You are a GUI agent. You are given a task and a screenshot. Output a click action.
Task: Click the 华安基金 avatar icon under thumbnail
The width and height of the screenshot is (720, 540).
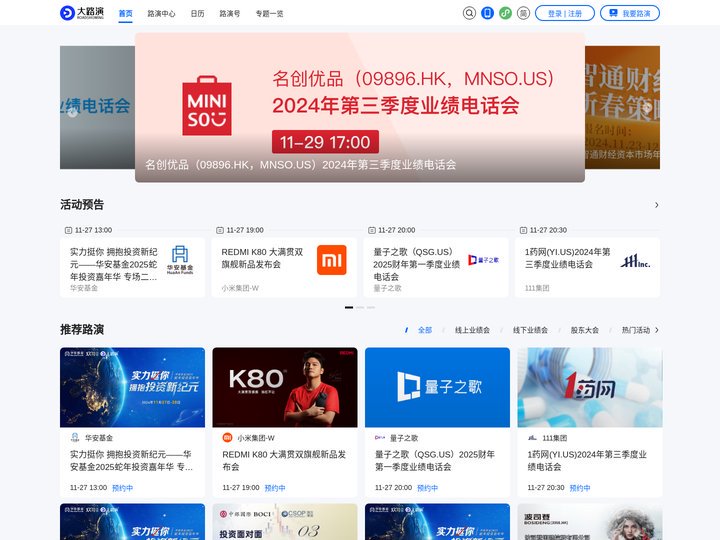(75, 438)
